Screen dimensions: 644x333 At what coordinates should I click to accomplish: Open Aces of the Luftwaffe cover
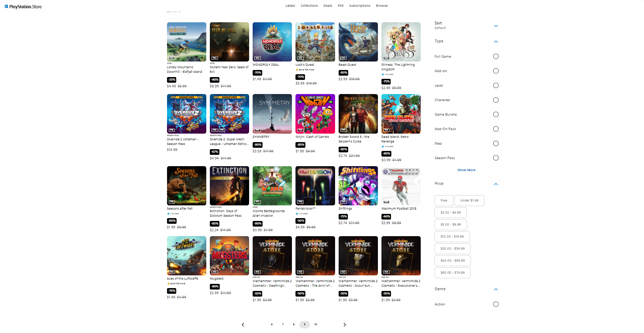(x=186, y=256)
